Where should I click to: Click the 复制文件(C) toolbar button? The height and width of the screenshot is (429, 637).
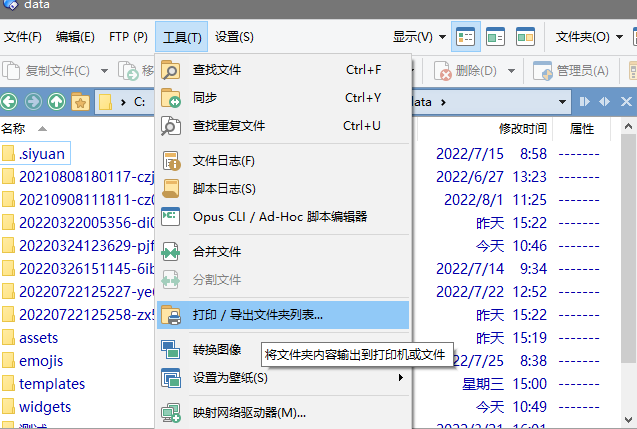(46, 71)
